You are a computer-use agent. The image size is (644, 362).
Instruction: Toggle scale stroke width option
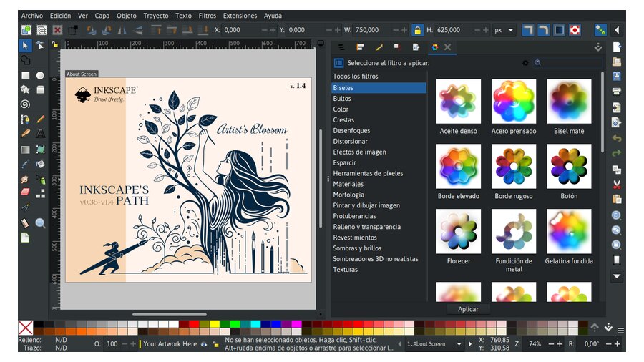coord(528,30)
